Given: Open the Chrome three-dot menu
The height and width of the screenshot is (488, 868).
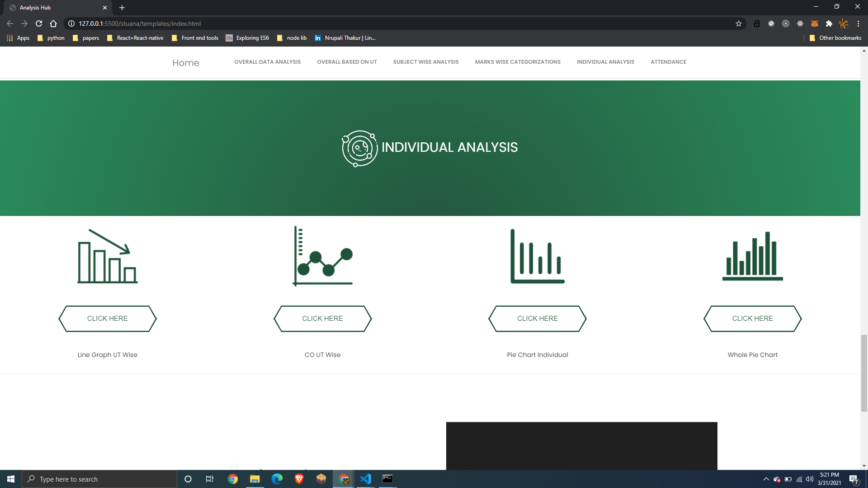Looking at the screenshot, I should point(858,23).
